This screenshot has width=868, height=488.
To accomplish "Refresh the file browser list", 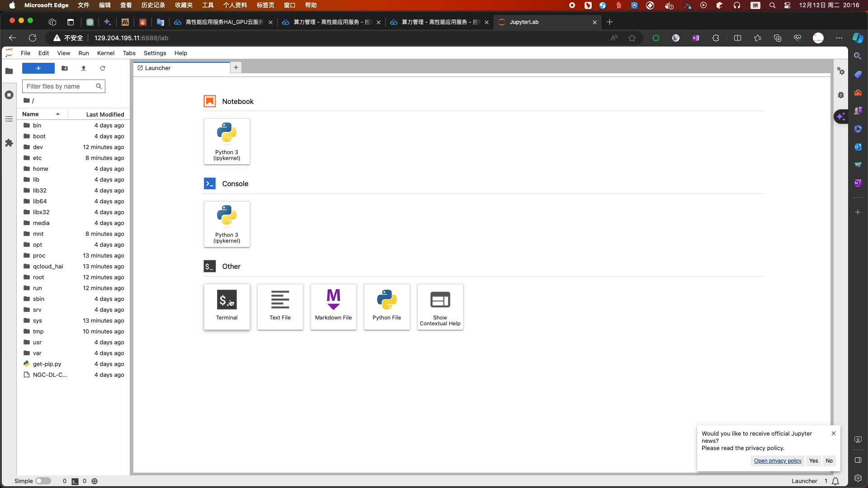I will [103, 68].
